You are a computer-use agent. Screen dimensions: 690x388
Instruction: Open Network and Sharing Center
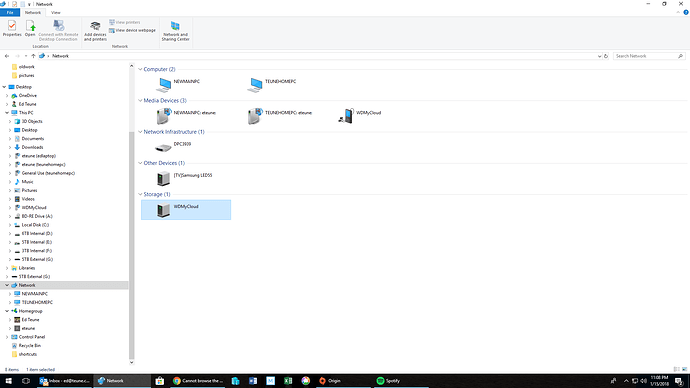pyautogui.click(x=175, y=31)
